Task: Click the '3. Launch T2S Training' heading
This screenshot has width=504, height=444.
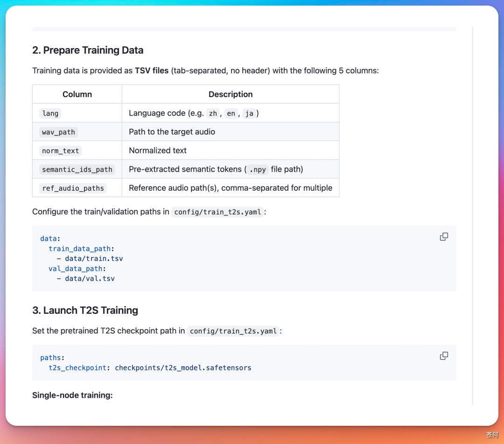Action: point(85,310)
